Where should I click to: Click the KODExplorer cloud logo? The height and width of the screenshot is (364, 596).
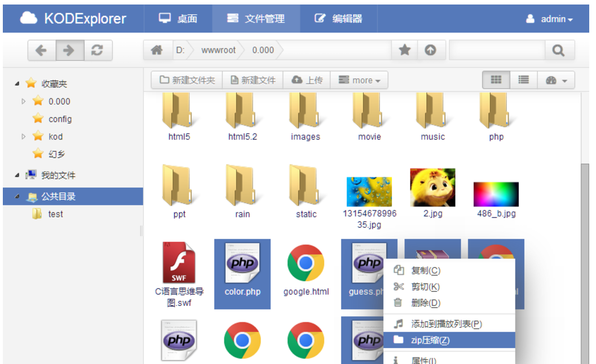(29, 18)
